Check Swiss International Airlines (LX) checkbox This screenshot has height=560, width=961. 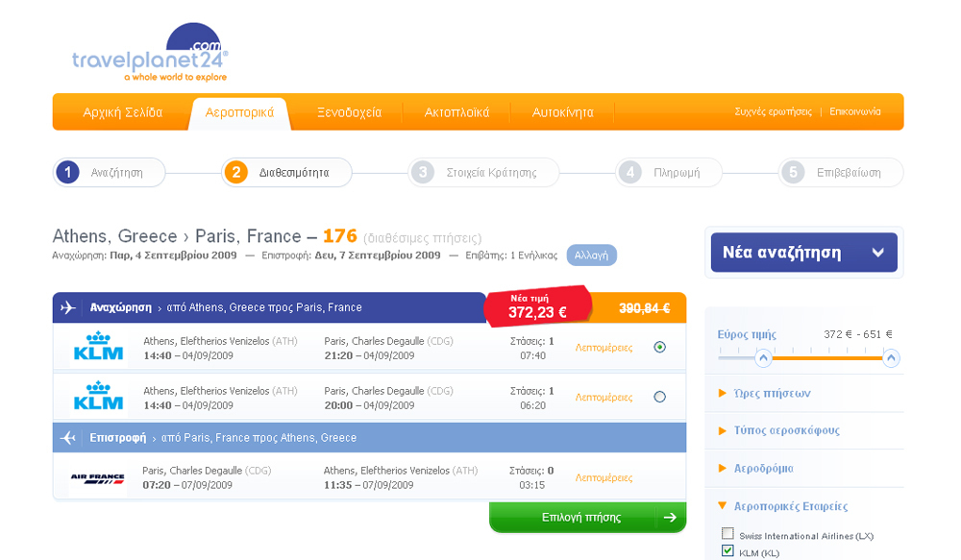(x=727, y=535)
